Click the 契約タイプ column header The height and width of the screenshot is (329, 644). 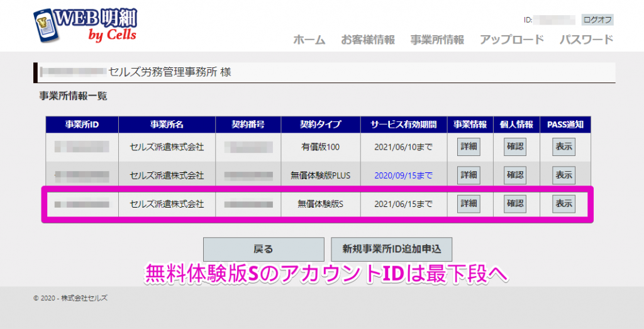coord(321,125)
